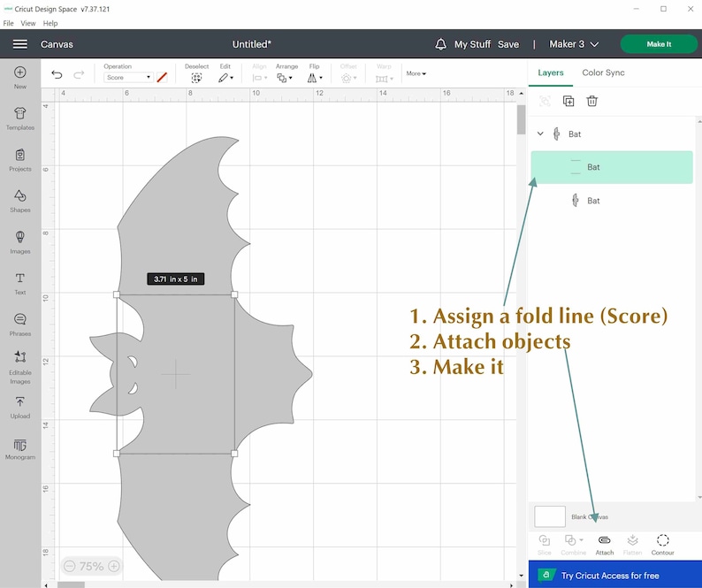Image resolution: width=702 pixels, height=588 pixels.
Task: Select the Text tool
Action: click(19, 284)
